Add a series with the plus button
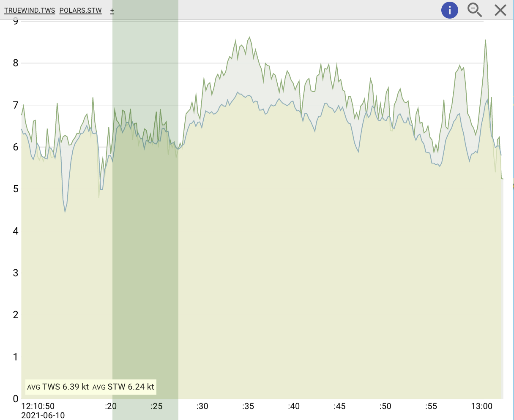514x420 pixels. pos(112,11)
